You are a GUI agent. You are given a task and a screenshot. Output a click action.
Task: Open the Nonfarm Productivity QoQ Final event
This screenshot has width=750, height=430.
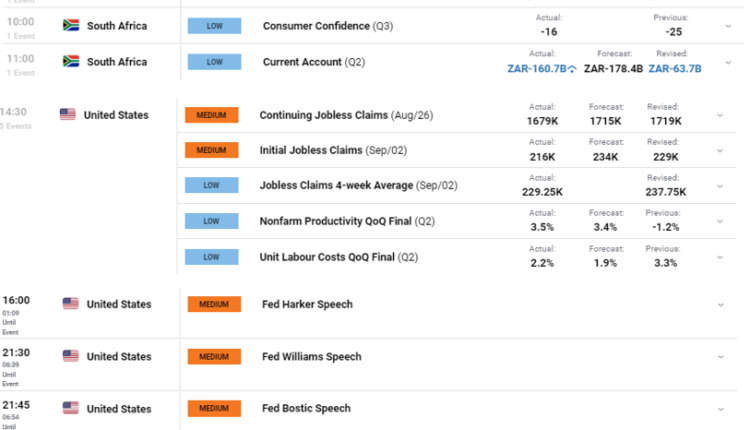click(335, 221)
